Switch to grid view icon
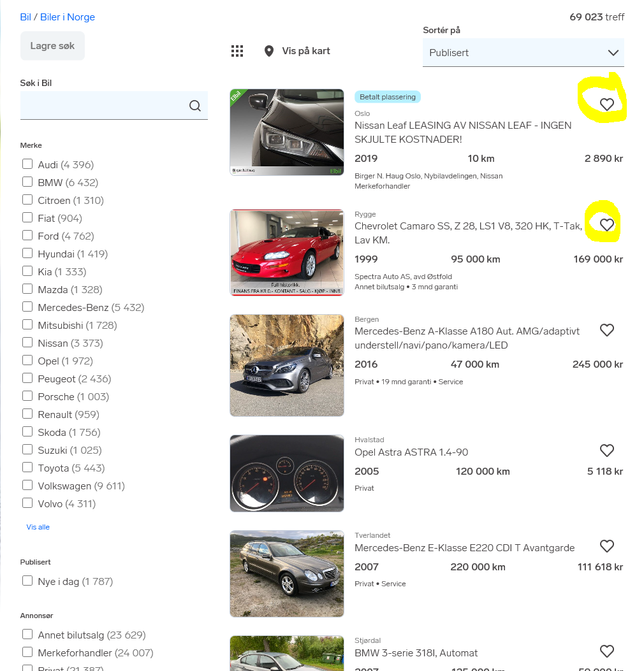Viewport: 644px width, 671px height. coord(237,51)
